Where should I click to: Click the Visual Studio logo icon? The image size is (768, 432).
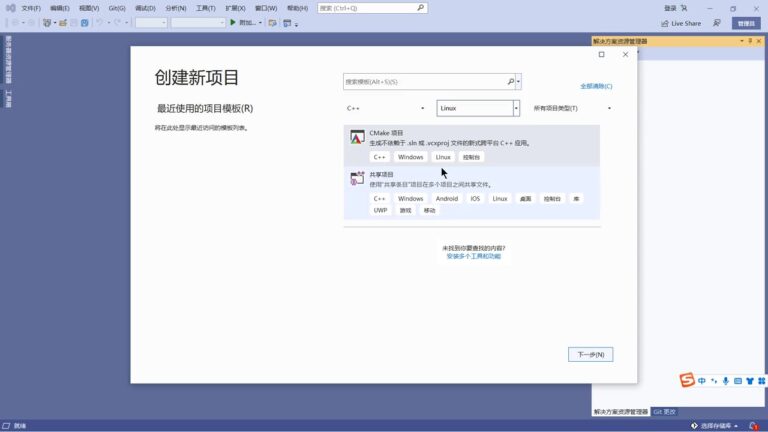[10, 8]
